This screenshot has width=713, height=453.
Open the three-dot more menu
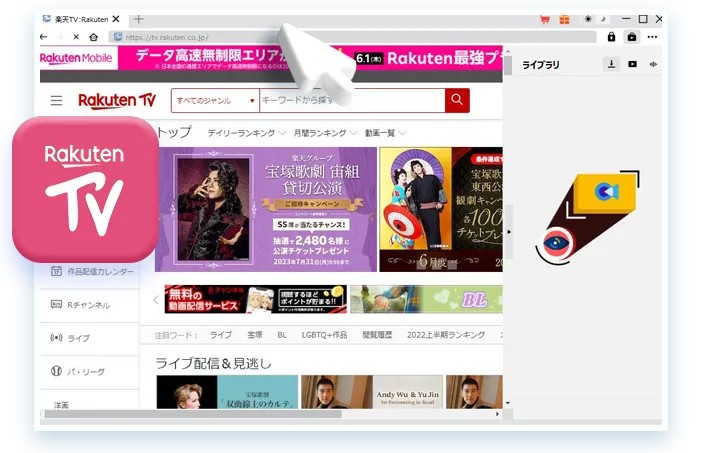click(653, 37)
